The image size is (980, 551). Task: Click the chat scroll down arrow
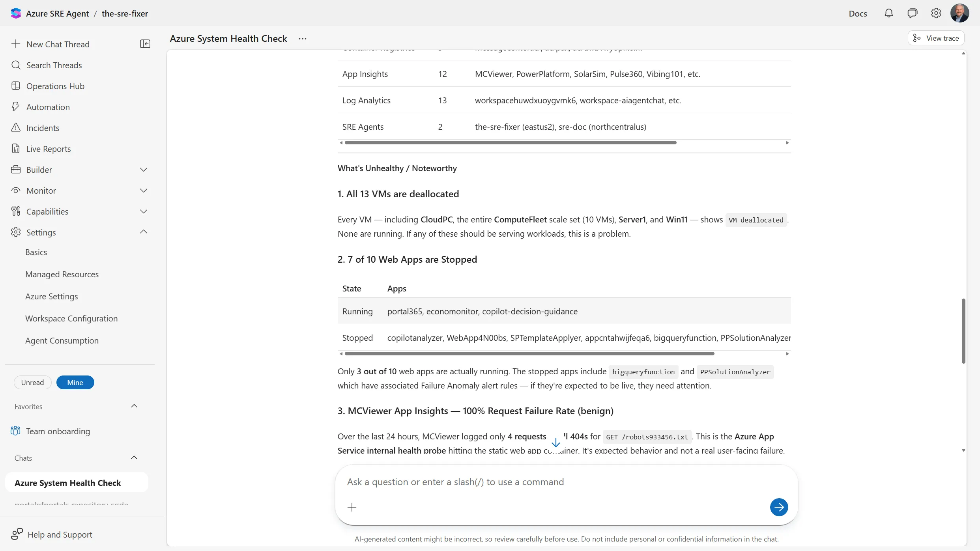tap(963, 450)
